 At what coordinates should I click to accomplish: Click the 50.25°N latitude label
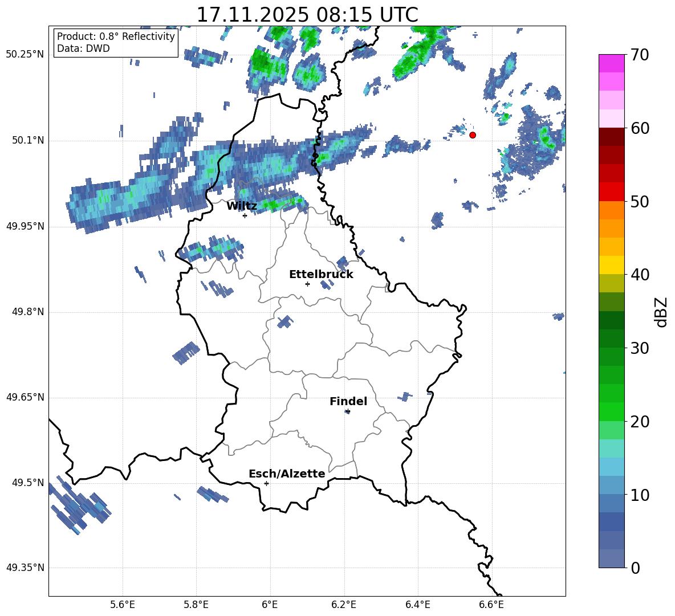[25, 55]
